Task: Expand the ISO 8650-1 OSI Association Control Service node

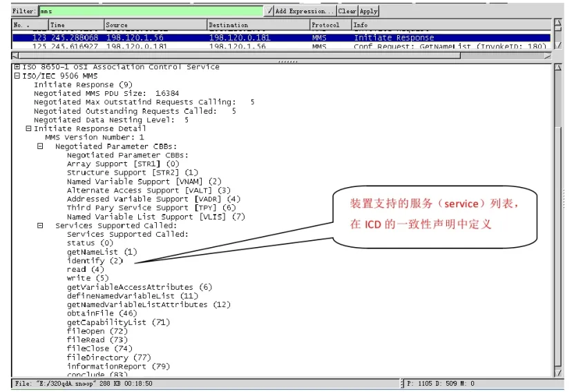Action: [17, 67]
